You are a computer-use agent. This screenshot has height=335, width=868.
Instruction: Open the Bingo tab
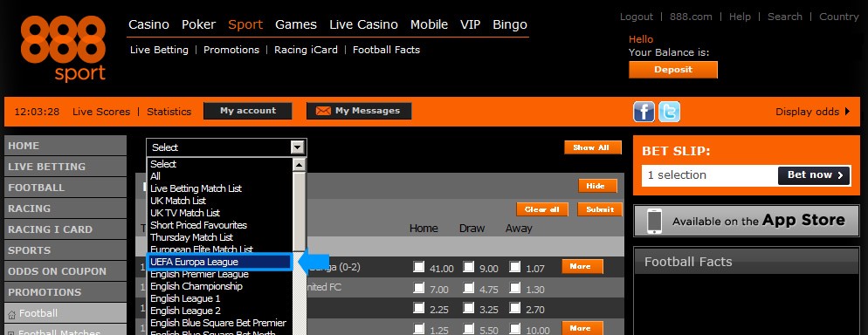coord(510,25)
